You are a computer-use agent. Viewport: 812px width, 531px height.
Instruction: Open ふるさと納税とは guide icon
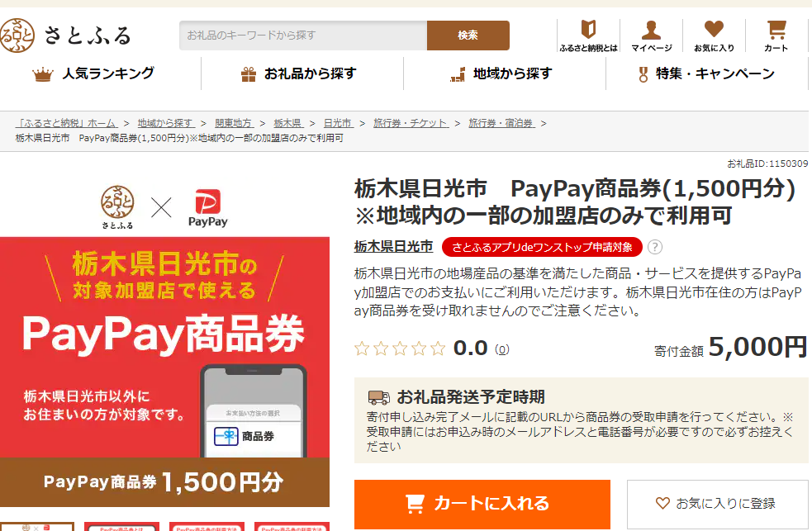[x=588, y=36]
